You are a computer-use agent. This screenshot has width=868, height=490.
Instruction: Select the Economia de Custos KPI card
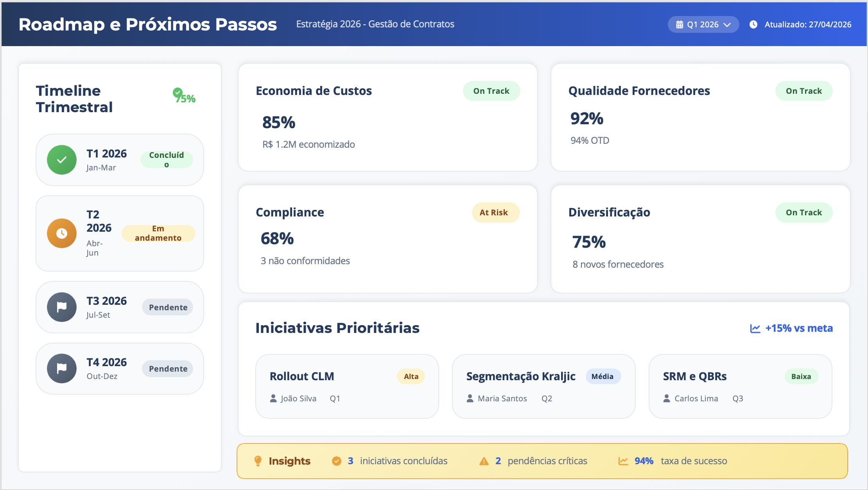point(387,117)
